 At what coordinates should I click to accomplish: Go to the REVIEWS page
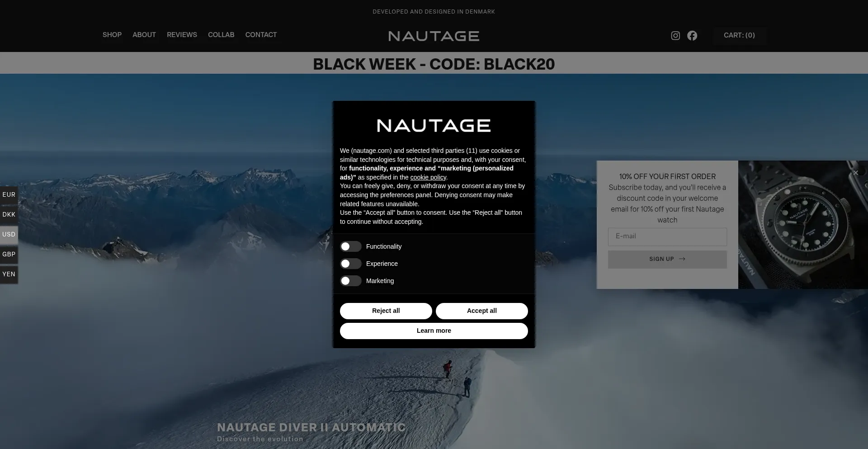click(x=182, y=35)
